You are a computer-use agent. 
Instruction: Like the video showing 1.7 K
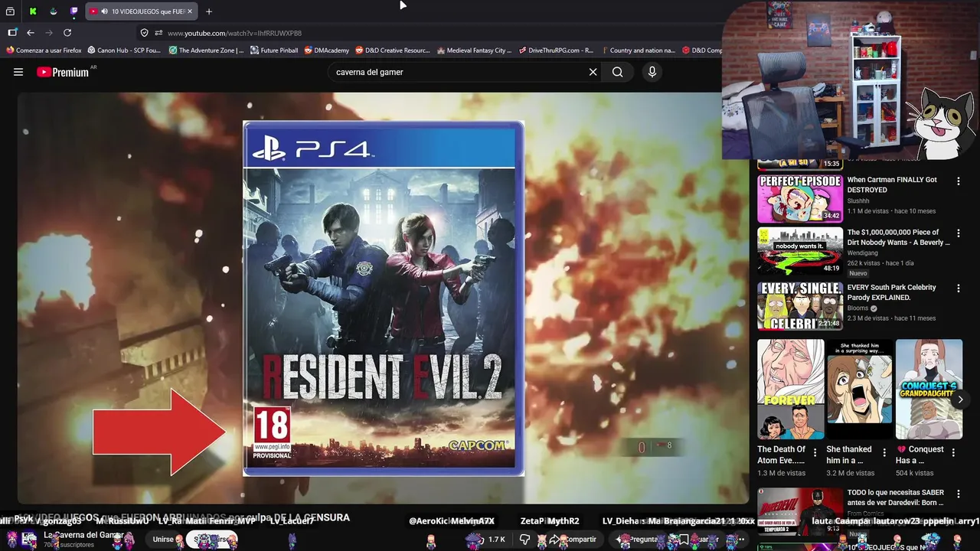[x=488, y=540]
